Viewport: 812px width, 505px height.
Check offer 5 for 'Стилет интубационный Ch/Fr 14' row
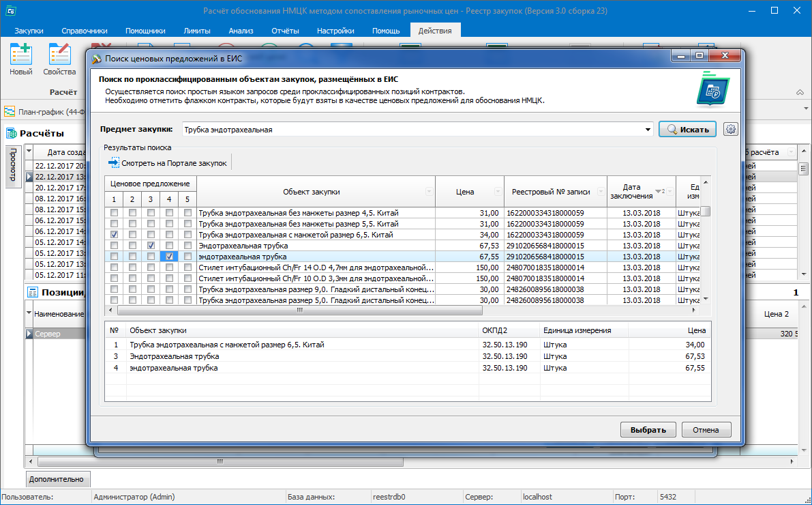point(187,267)
